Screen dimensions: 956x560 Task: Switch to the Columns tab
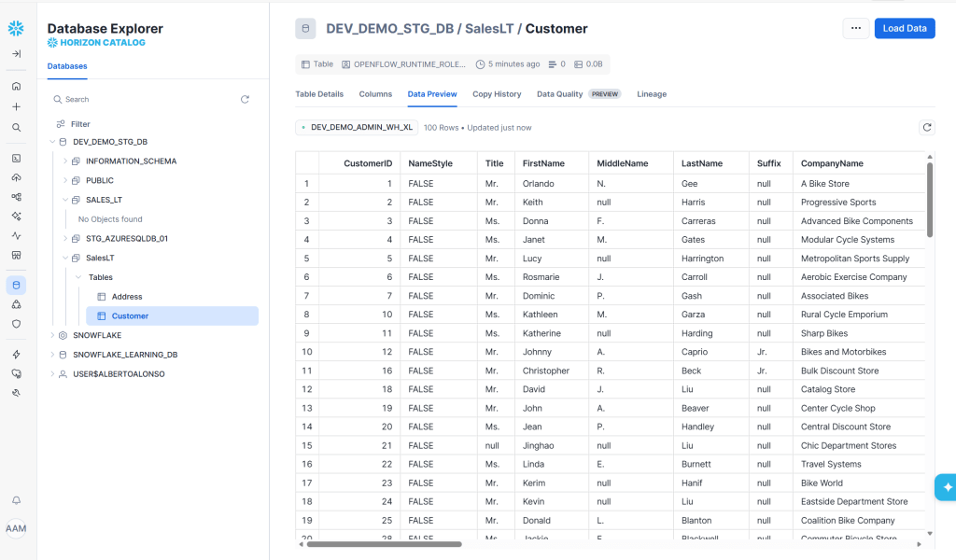tap(375, 94)
